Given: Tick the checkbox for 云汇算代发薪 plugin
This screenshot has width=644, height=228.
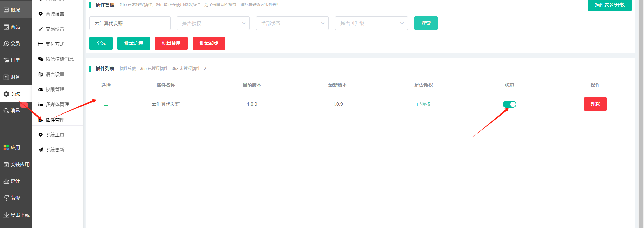Looking at the screenshot, I should tap(106, 103).
